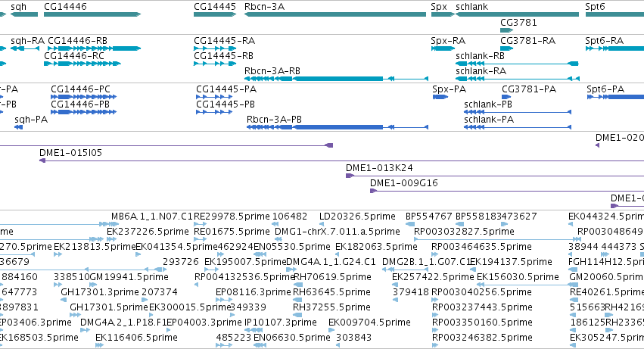
Task: Open EST BP554767
Action: 429,217
